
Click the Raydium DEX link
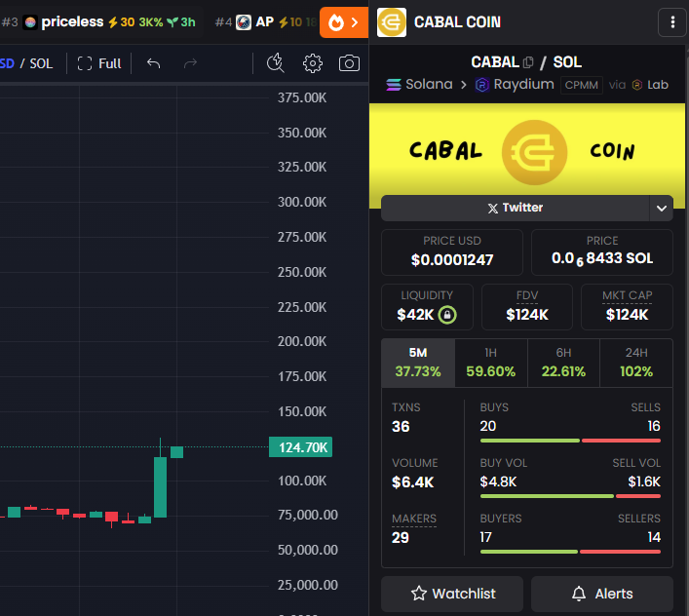pos(515,85)
